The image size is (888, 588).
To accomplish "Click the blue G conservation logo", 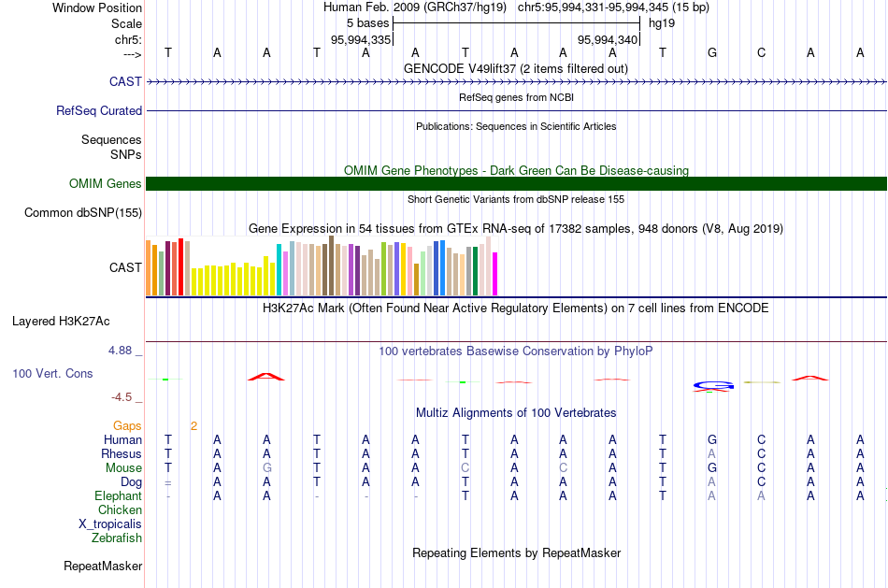I will pos(713,386).
